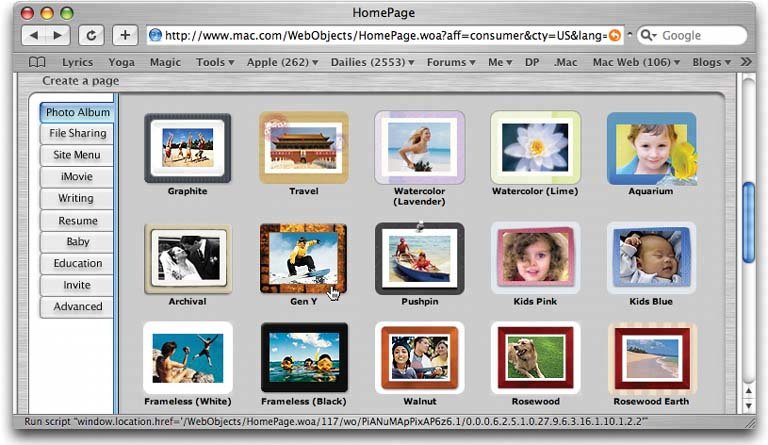This screenshot has width=768, height=445.
Task: Select the Writing tab
Action: (76, 198)
